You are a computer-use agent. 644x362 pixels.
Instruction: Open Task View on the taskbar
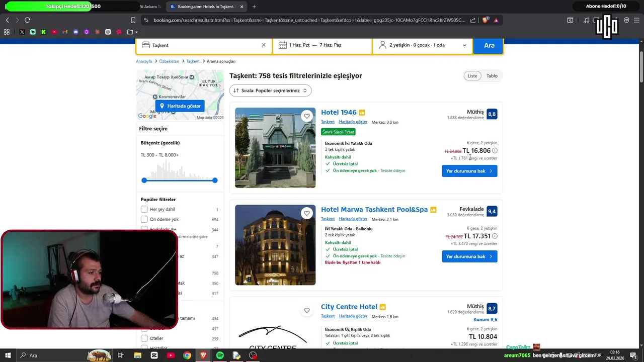pyautogui.click(x=121, y=355)
